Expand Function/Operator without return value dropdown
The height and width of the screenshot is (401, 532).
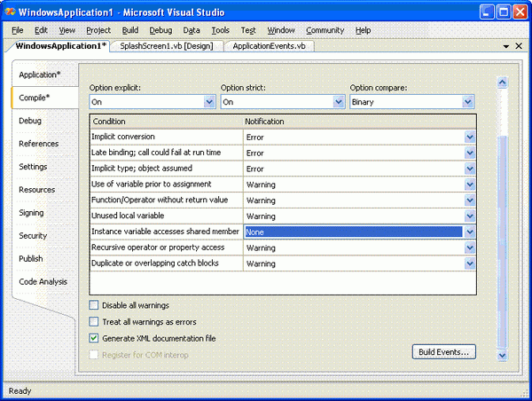tap(470, 200)
